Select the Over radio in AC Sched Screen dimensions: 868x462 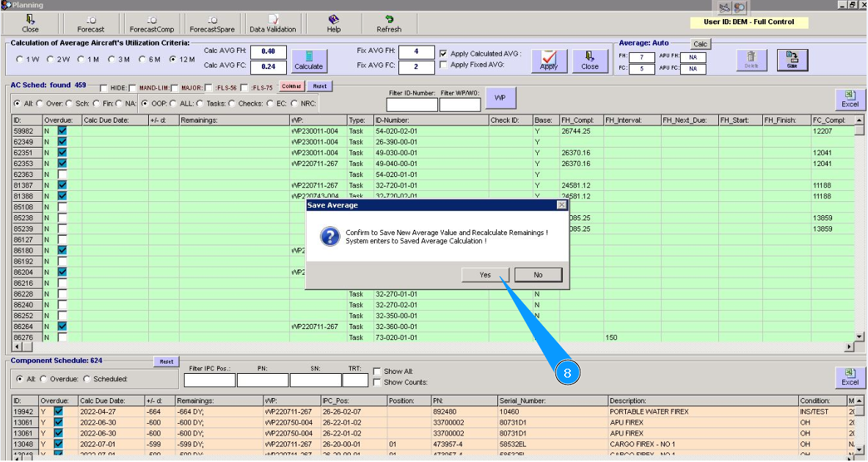[x=40, y=104]
